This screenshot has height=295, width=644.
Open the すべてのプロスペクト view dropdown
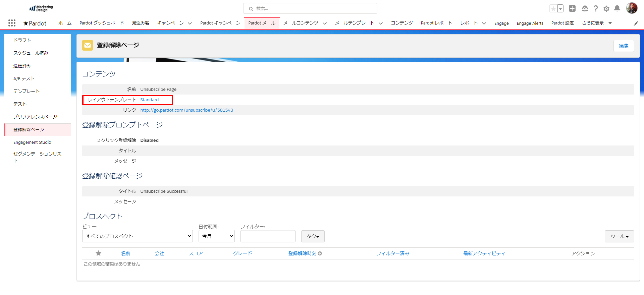(137, 236)
